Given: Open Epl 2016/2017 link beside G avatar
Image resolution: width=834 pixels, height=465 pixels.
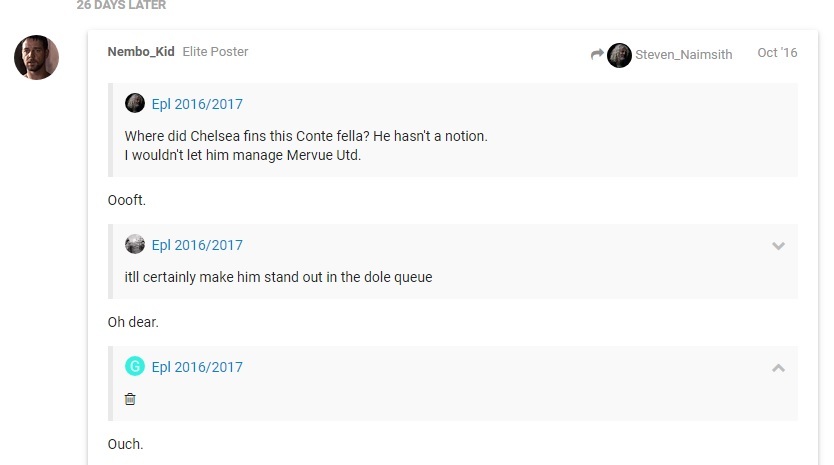Looking at the screenshot, I should pyautogui.click(x=197, y=367).
